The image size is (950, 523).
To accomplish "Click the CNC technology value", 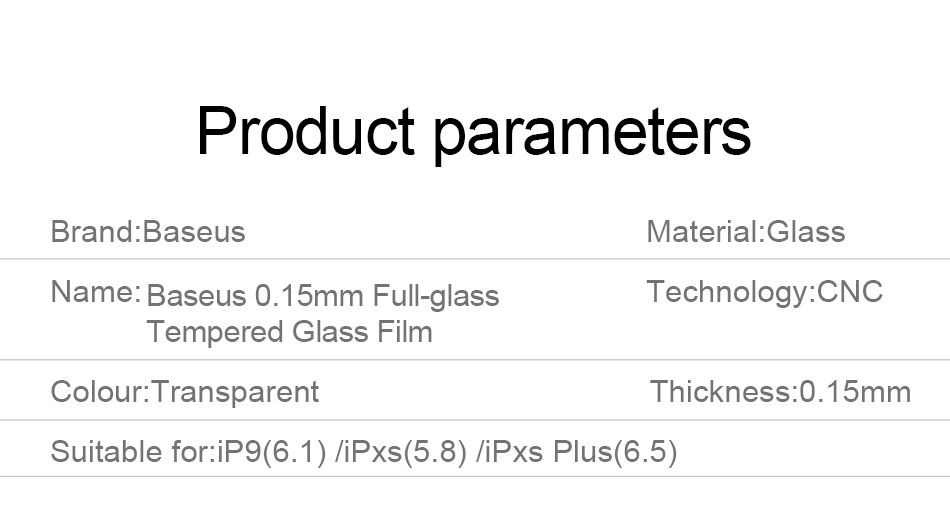I will pyautogui.click(x=850, y=292).
